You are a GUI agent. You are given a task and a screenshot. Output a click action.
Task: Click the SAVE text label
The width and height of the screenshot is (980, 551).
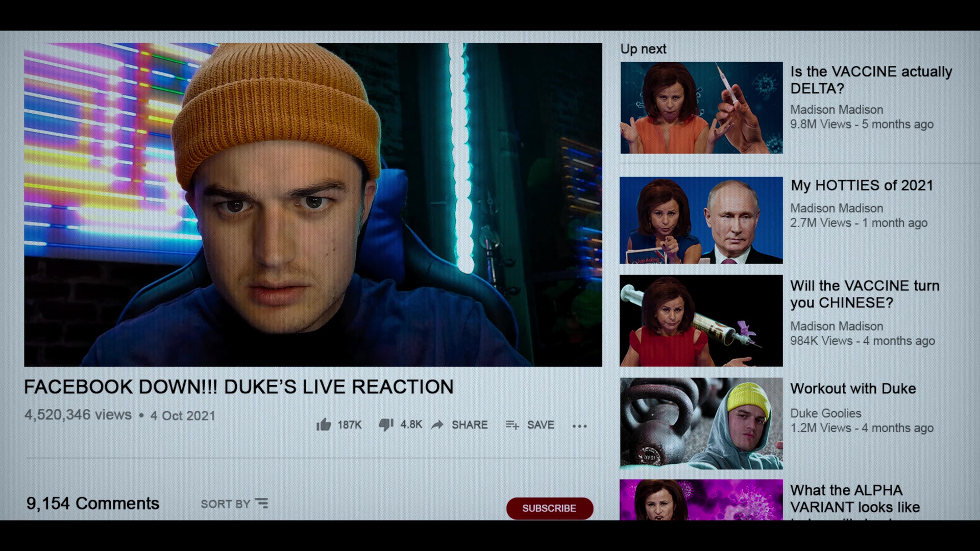(x=541, y=425)
